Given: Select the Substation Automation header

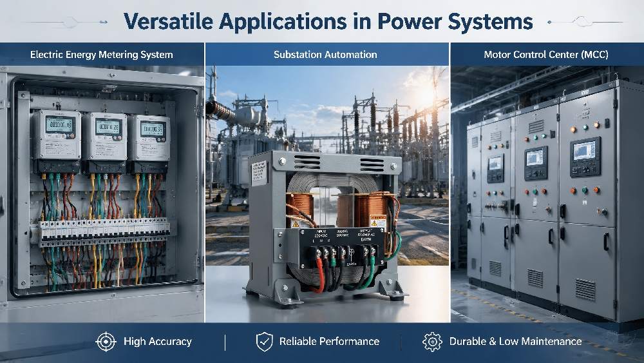Looking at the screenshot, I should 325,55.
